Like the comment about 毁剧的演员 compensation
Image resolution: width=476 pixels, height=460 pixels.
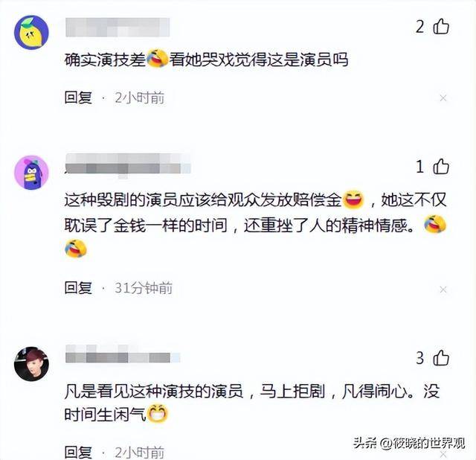[x=441, y=167]
